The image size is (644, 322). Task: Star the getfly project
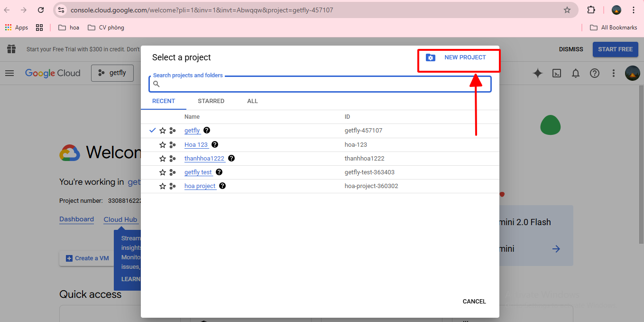[163, 131]
